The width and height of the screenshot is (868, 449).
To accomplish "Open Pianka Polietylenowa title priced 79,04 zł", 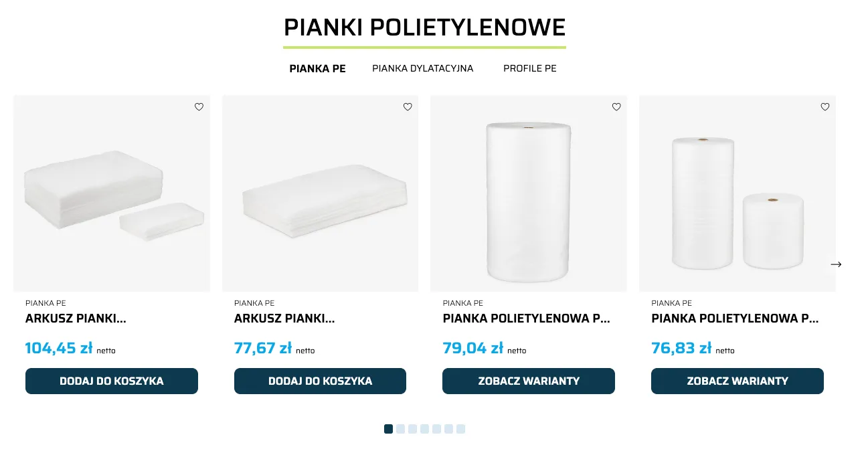I will (526, 319).
